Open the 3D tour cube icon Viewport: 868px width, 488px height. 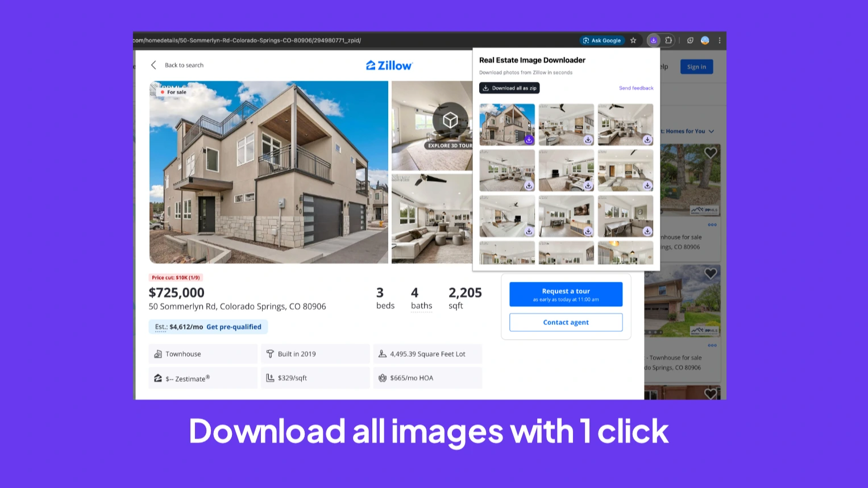[450, 120]
